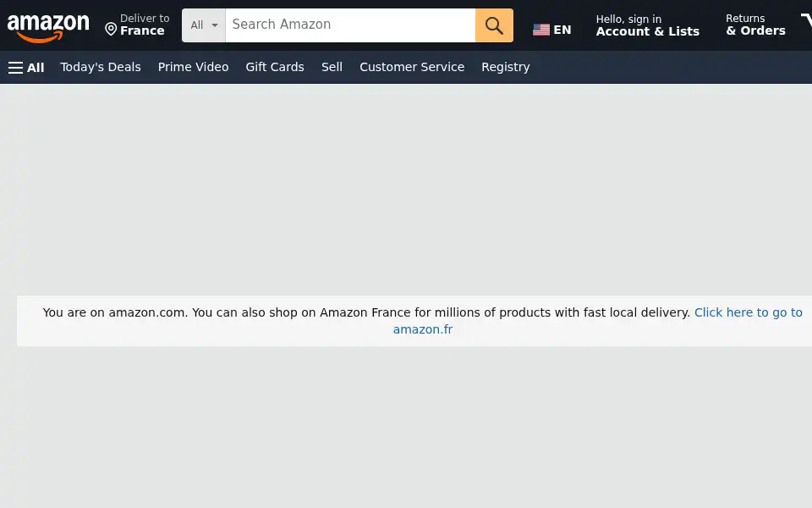812x508 pixels.
Task: Click the EN language label
Action: tap(562, 30)
